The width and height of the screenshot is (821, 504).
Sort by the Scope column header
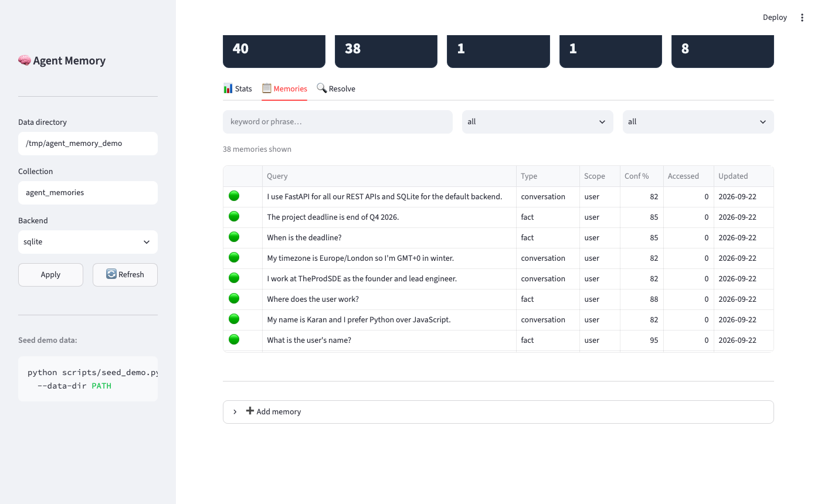tap(599, 176)
